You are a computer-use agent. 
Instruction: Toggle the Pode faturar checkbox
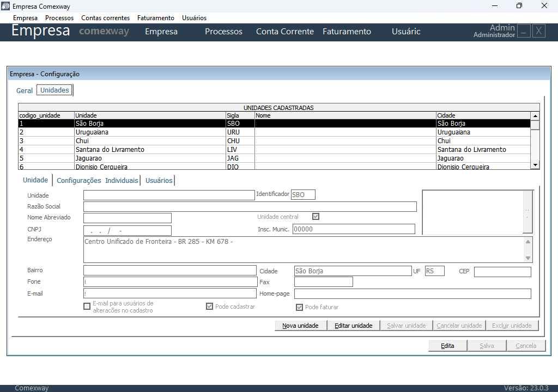300,307
